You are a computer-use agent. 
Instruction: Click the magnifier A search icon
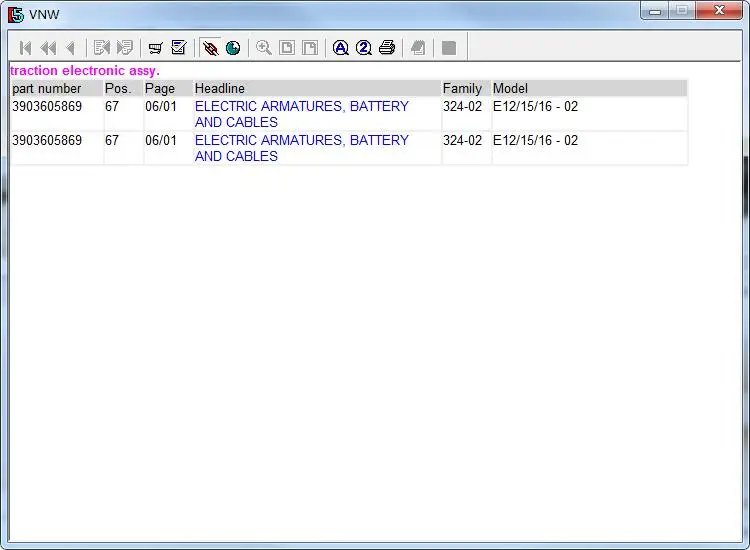point(341,48)
